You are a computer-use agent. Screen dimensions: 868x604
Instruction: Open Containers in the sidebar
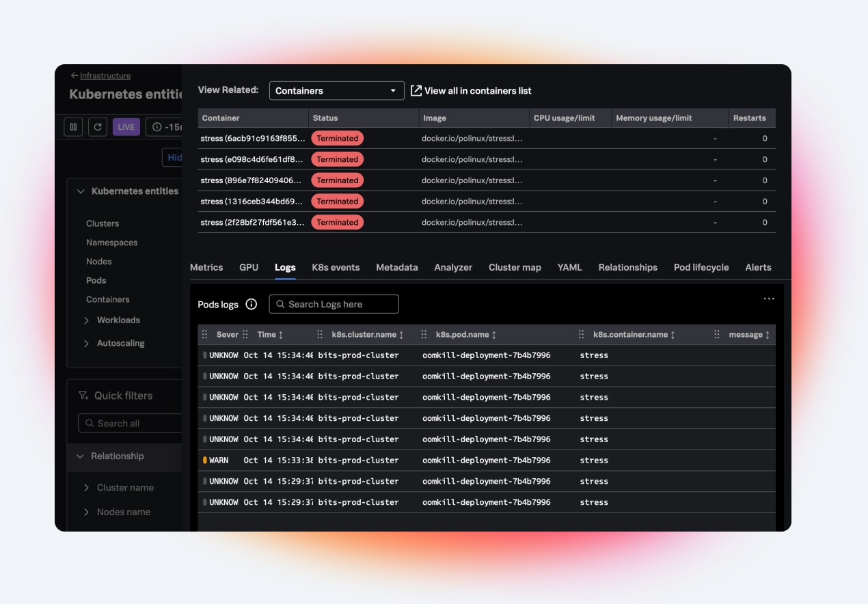[x=108, y=300]
